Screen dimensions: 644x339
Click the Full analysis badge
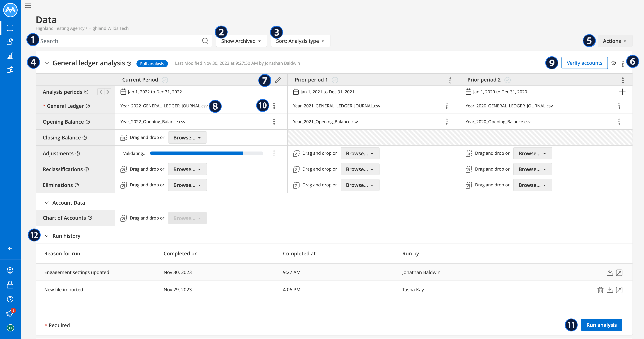click(152, 64)
